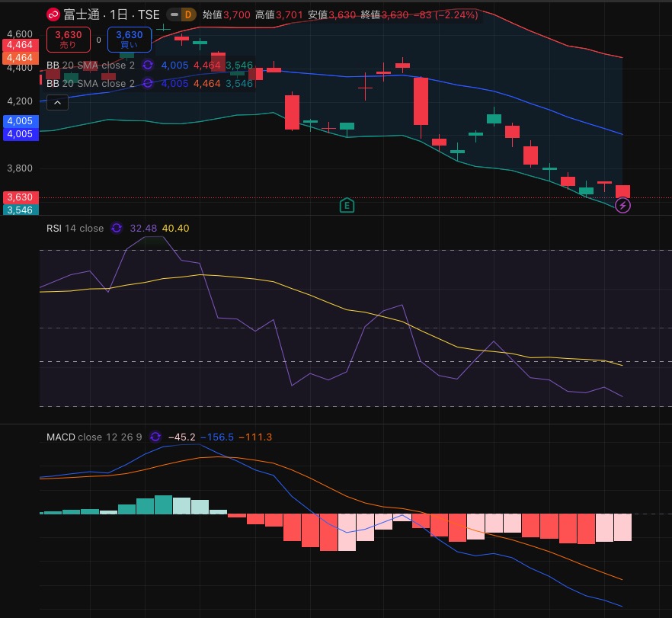Click the refresh icon on first BB indicator
Viewport: 672px width, 618px height.
coord(148,66)
